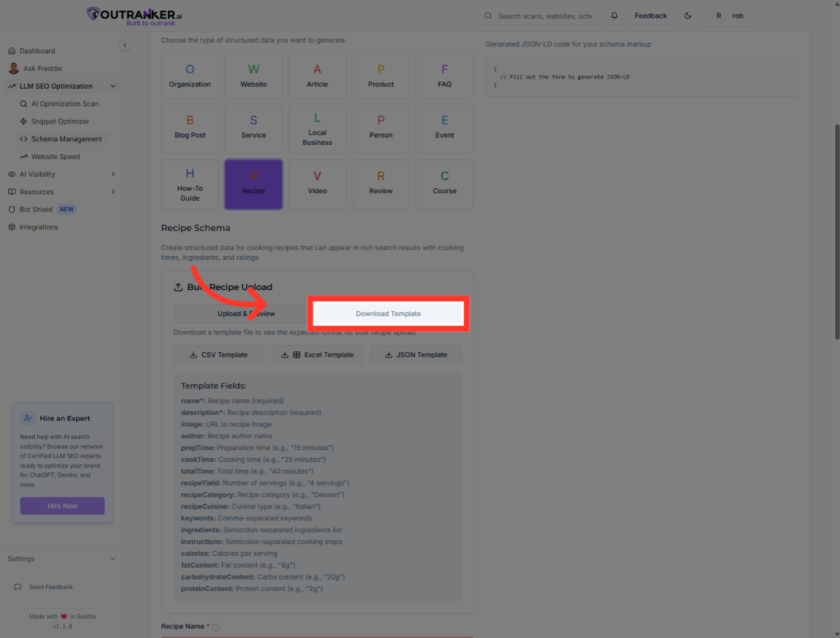Viewport: 840px width, 638px height.
Task: Select the Product schema type
Action: click(381, 76)
